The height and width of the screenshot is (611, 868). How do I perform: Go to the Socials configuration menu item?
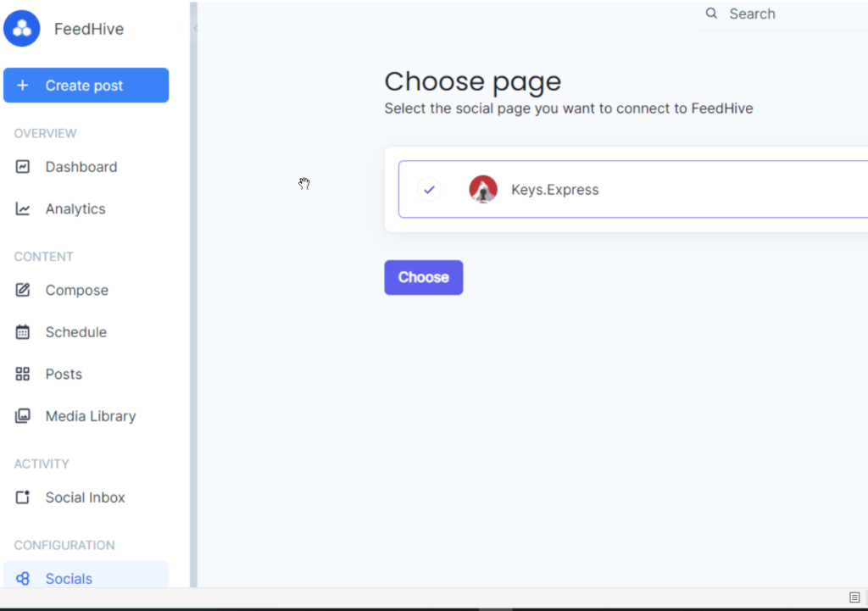69,579
